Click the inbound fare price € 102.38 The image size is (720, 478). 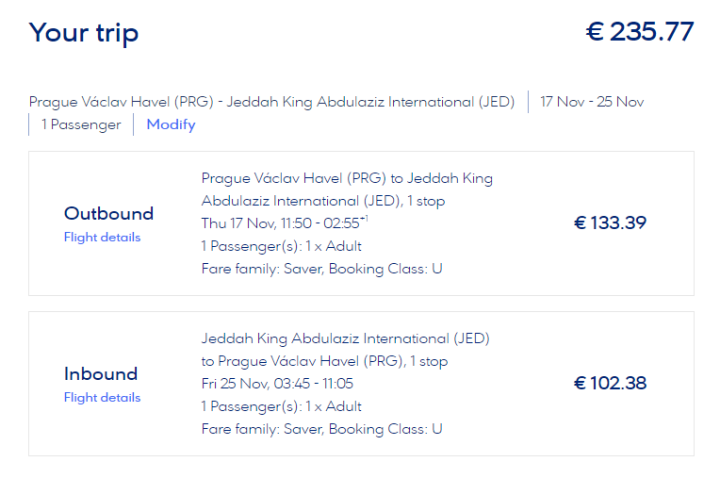pyautogui.click(x=610, y=383)
